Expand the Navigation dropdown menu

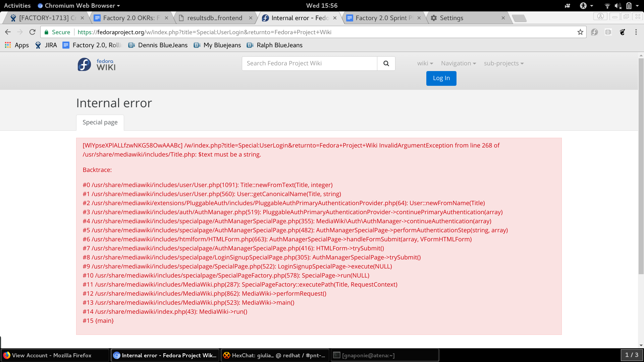458,63
